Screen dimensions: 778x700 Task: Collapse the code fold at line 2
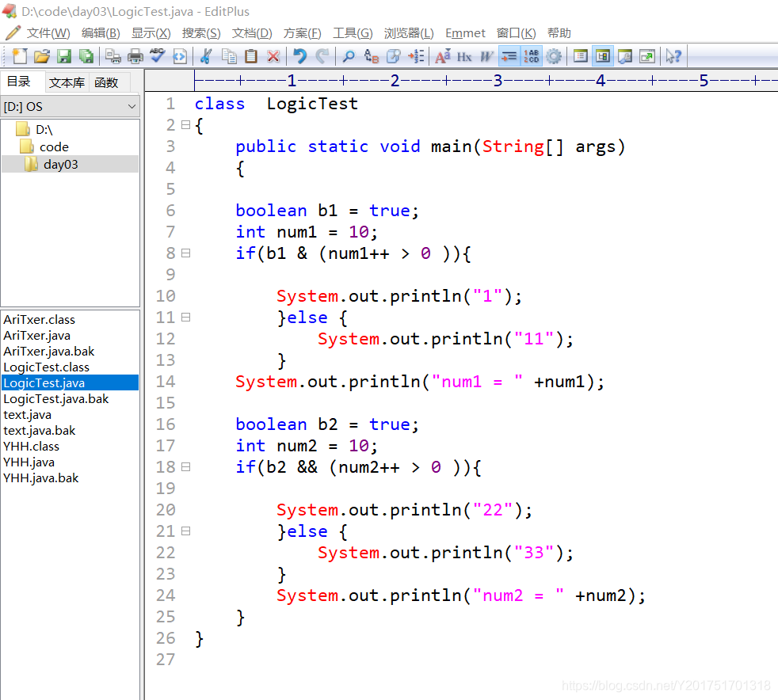pyautogui.click(x=185, y=125)
